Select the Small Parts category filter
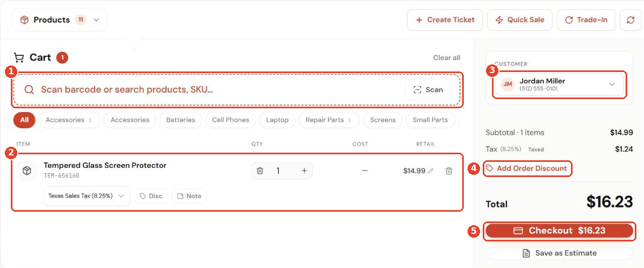This screenshot has height=268, width=644. 430,120
